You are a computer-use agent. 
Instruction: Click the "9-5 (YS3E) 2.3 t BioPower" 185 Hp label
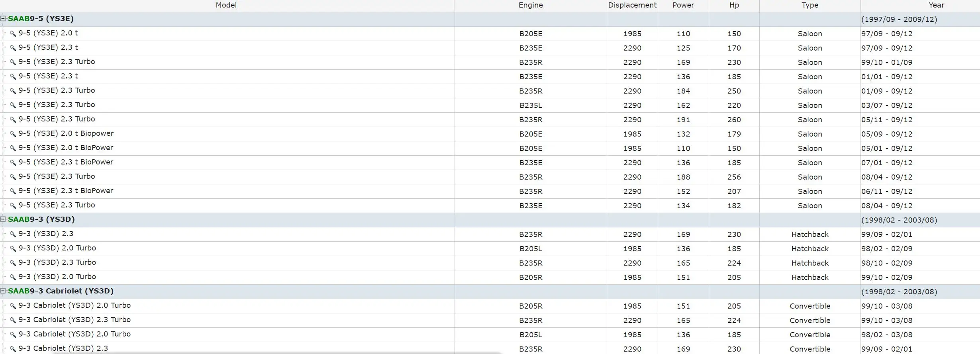click(x=66, y=162)
